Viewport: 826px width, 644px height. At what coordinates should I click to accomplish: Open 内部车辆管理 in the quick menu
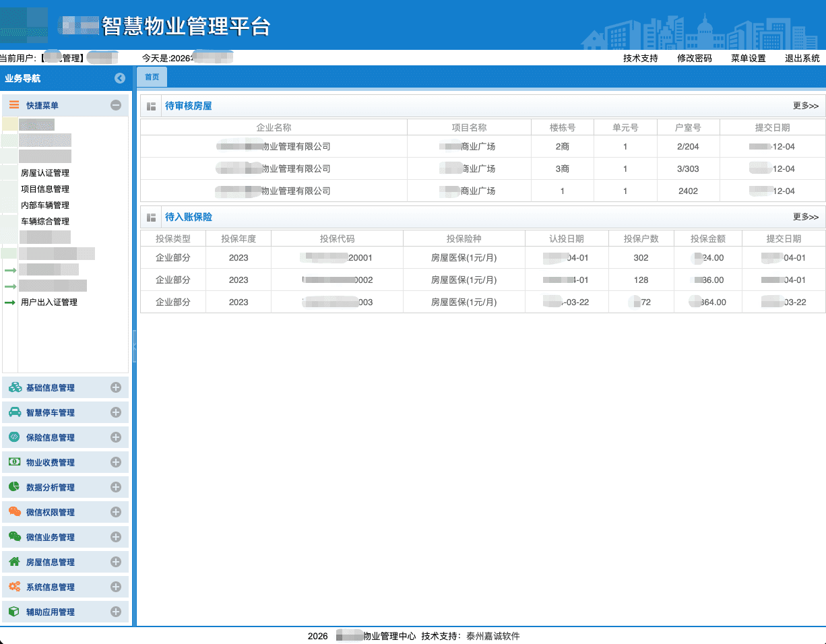(x=45, y=205)
